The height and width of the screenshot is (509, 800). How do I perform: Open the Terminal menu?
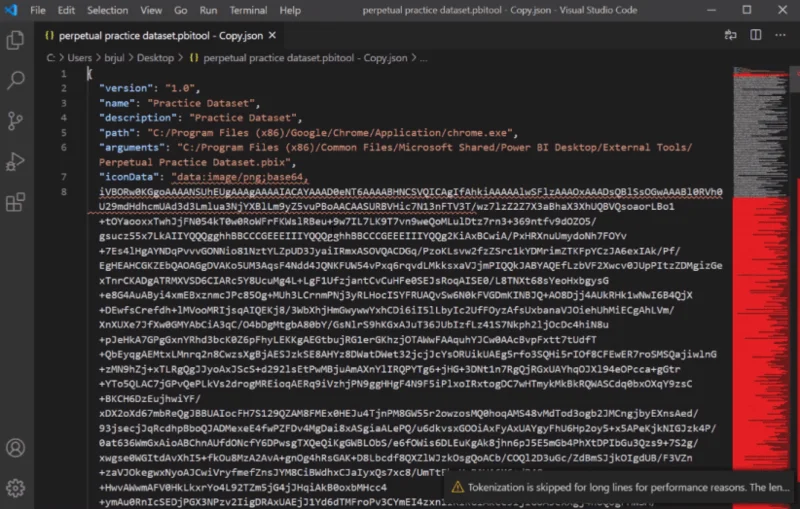248,10
